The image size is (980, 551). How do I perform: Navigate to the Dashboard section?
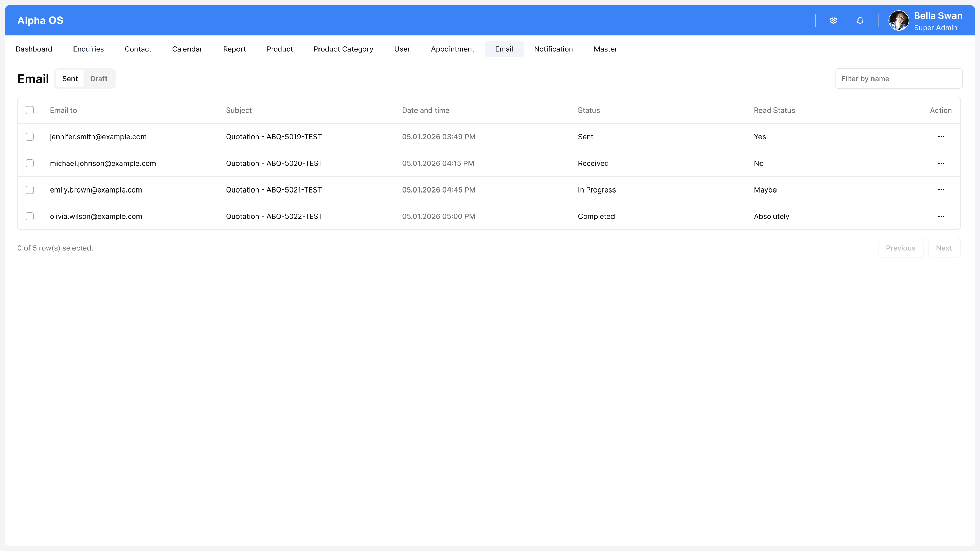tap(34, 49)
